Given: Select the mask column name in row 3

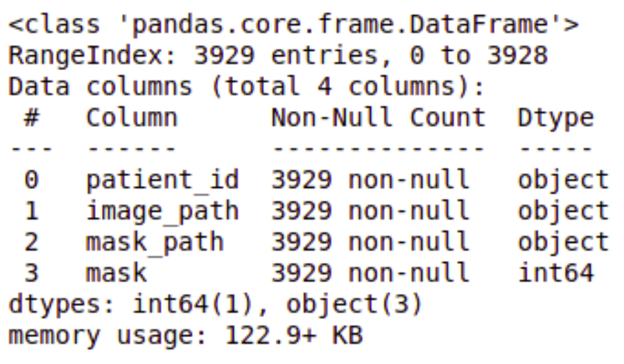Looking at the screenshot, I should coord(116,273).
